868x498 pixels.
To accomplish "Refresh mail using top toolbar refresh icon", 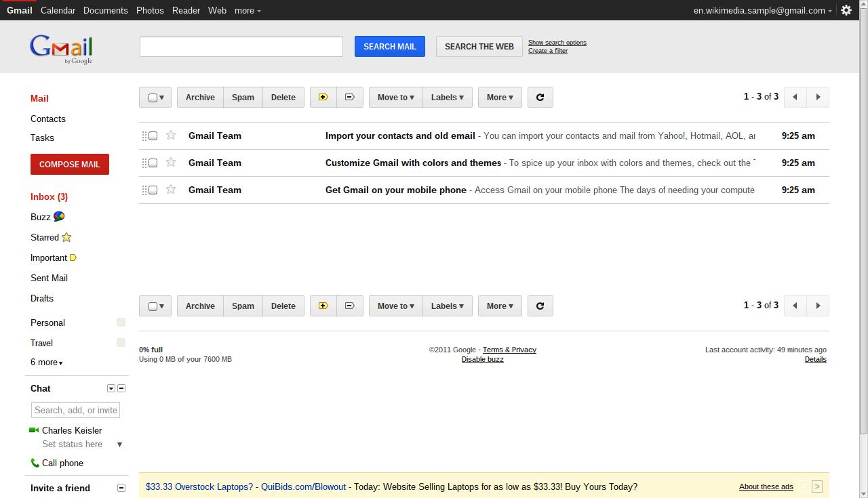I will pos(540,98).
